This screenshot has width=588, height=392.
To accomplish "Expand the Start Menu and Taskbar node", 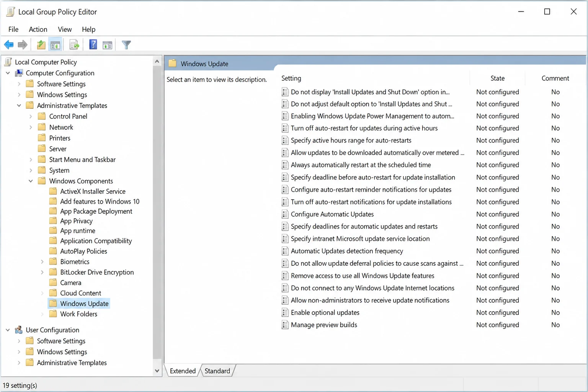I will click(31, 159).
